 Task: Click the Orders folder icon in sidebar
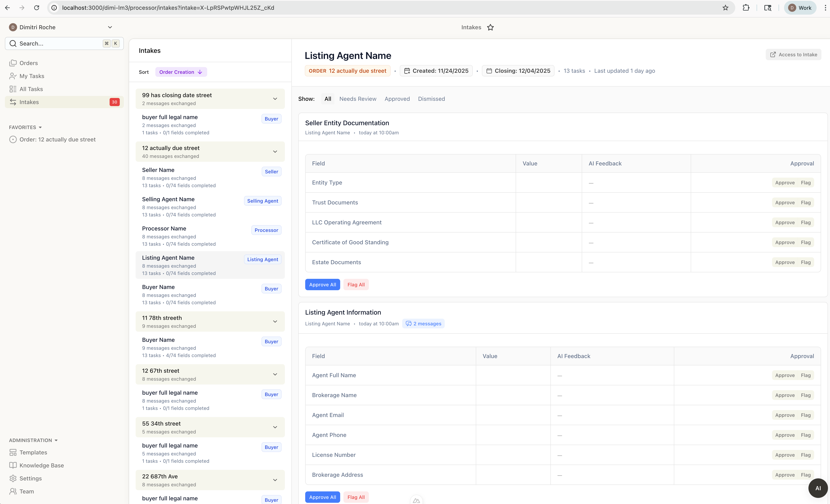(13, 63)
